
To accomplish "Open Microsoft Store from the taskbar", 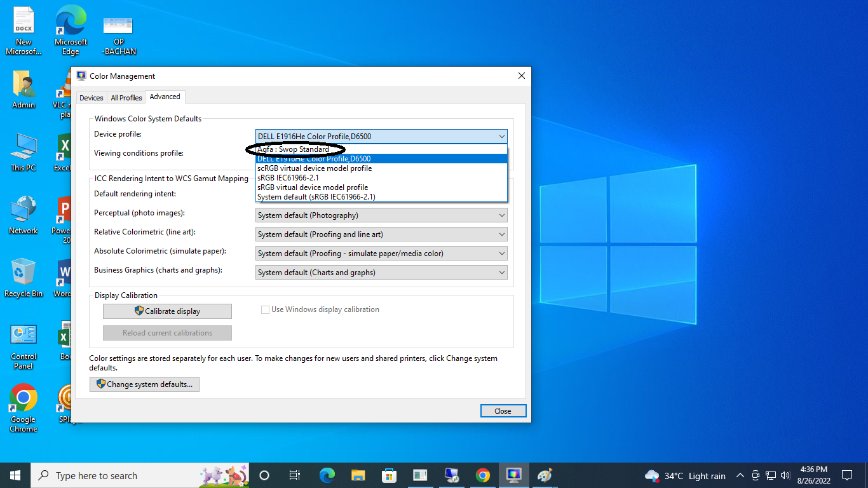I will (x=389, y=475).
